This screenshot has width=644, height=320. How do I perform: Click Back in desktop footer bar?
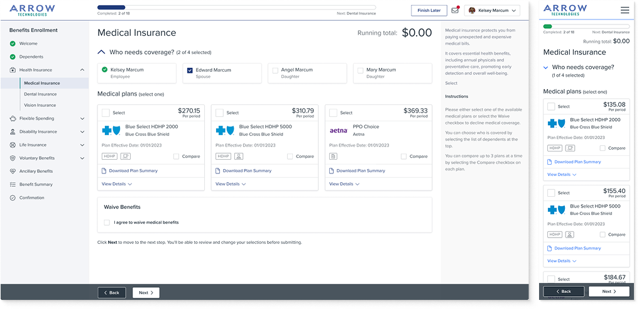point(112,292)
